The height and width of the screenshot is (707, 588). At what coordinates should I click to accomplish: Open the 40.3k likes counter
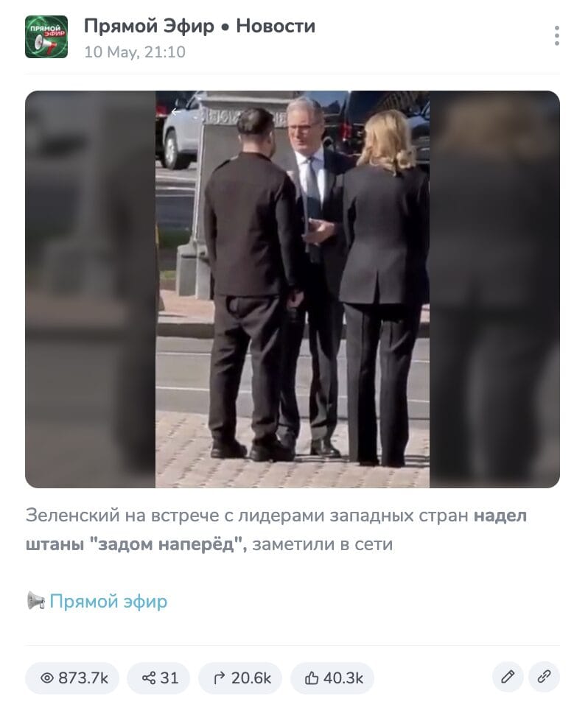332,678
